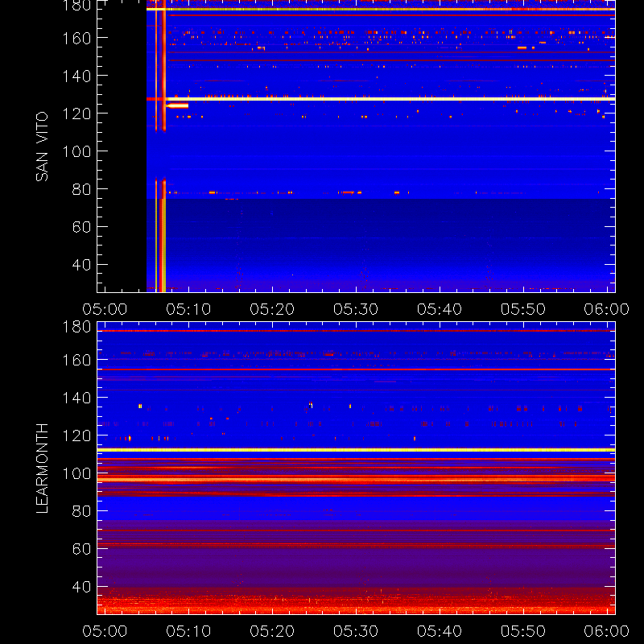
Task: Pick the 160 frequency label on Learmonth plot
Action: pyautogui.click(x=76, y=360)
